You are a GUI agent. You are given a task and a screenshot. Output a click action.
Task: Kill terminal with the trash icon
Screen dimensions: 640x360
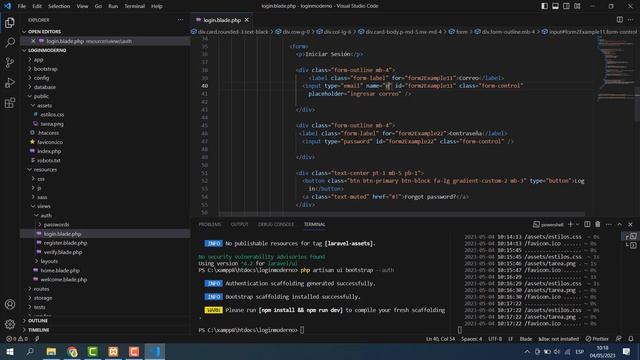tap(598, 224)
